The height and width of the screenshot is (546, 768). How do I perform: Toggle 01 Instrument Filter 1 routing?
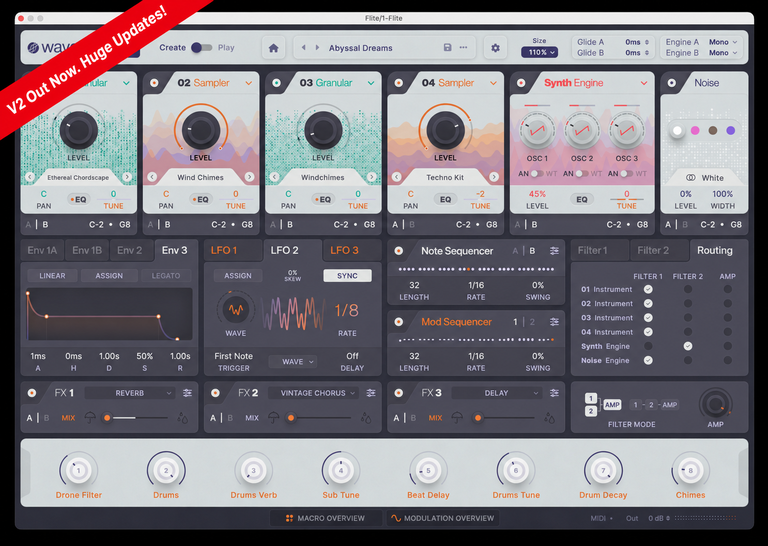tap(648, 289)
